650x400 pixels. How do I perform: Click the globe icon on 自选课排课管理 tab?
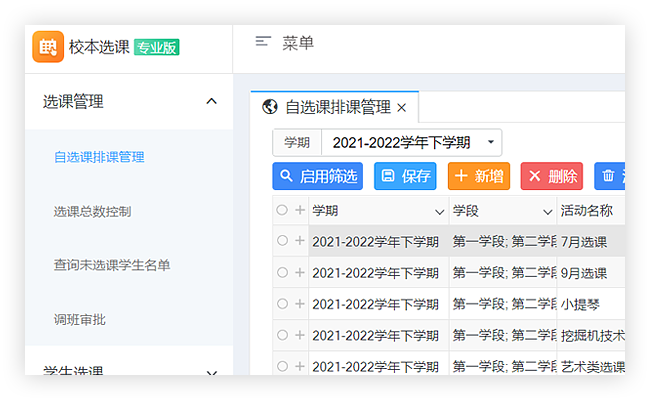tap(269, 107)
